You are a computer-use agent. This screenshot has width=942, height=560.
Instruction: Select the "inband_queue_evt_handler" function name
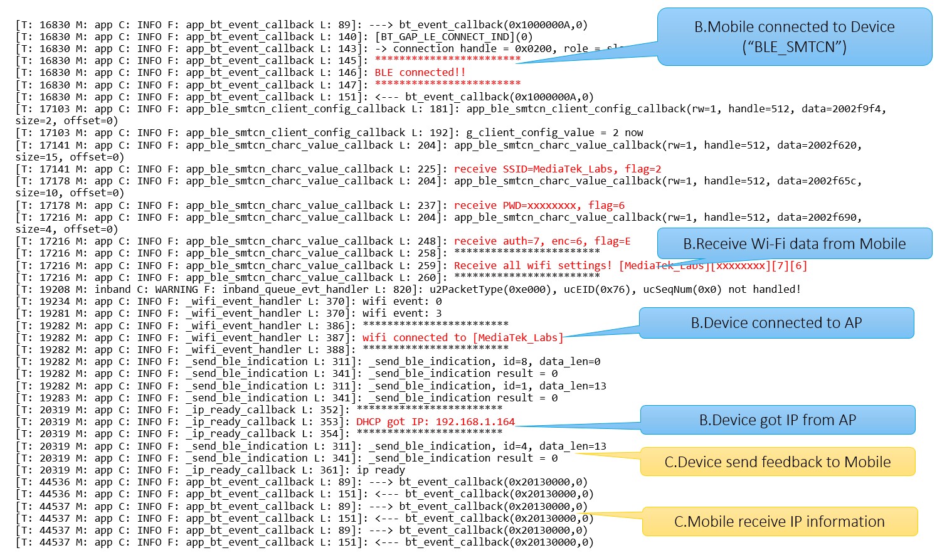tap(295, 290)
